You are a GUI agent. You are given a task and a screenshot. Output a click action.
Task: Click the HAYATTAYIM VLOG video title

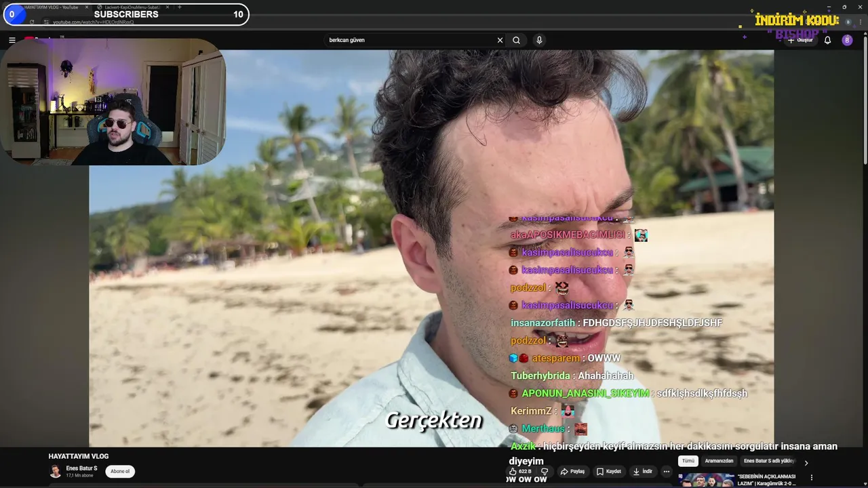click(79, 456)
